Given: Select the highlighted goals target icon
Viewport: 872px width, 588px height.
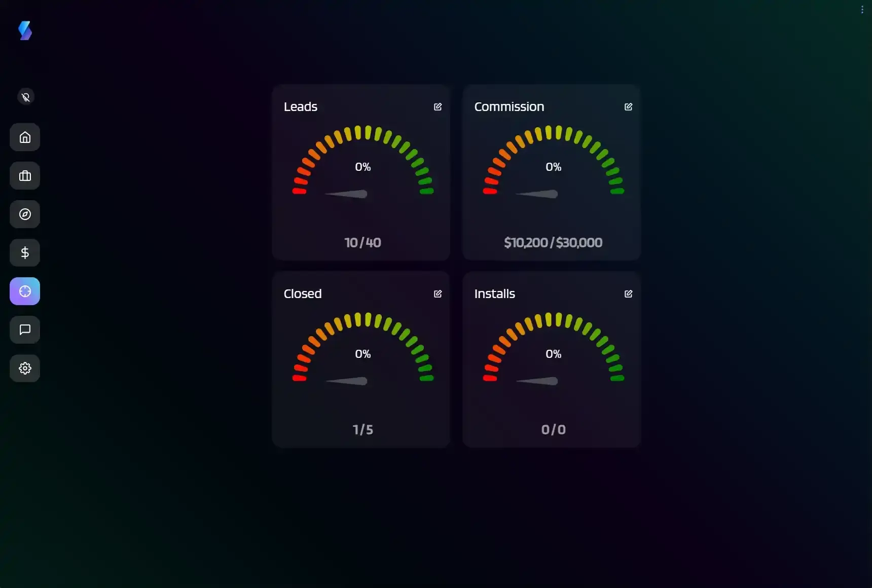Looking at the screenshot, I should (25, 291).
